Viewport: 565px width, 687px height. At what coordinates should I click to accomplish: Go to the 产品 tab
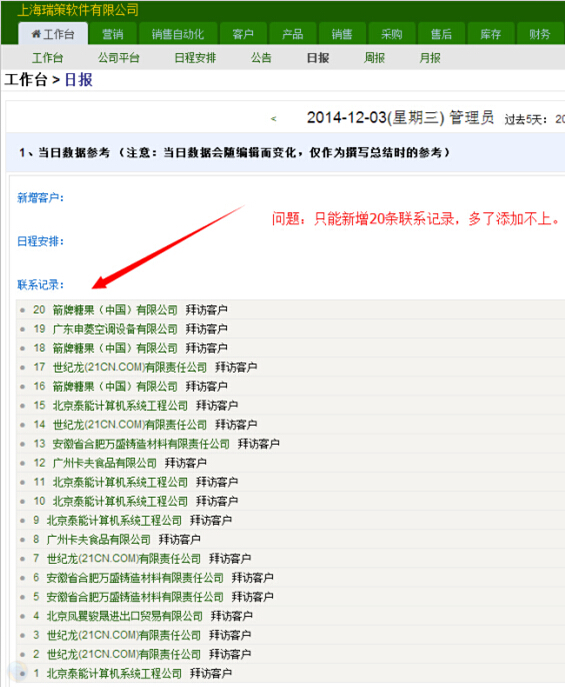tap(292, 34)
